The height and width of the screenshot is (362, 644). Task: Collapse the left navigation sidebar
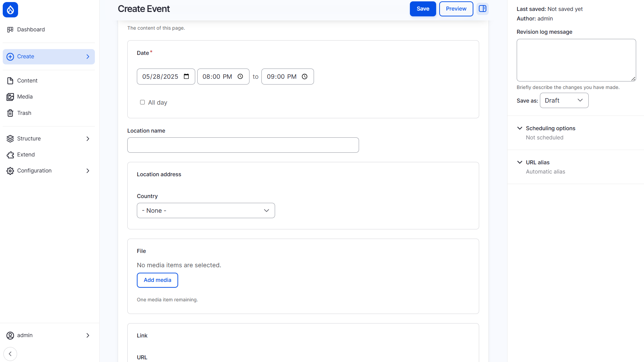(10, 354)
